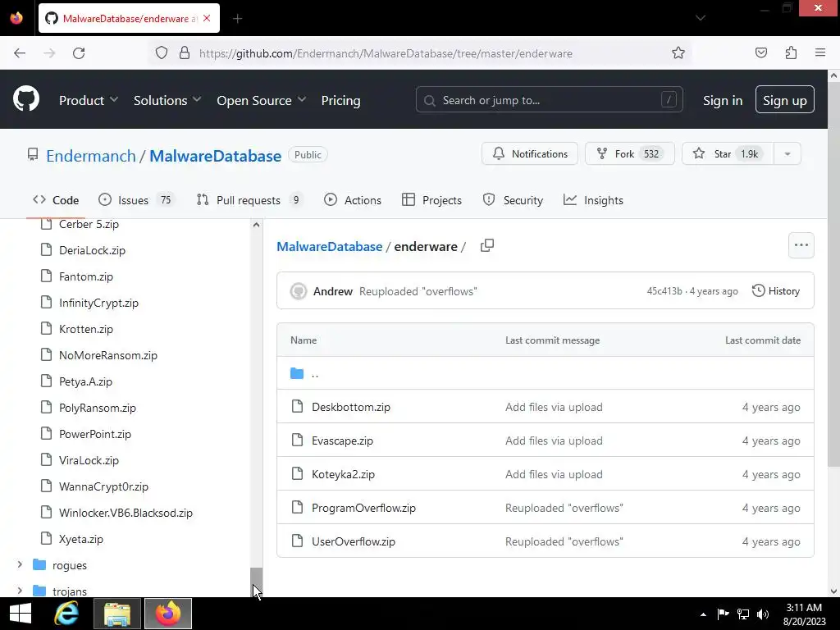This screenshot has width=840, height=630.
Task: Click the rogues folder icon in tree
Action: pyautogui.click(x=39, y=564)
